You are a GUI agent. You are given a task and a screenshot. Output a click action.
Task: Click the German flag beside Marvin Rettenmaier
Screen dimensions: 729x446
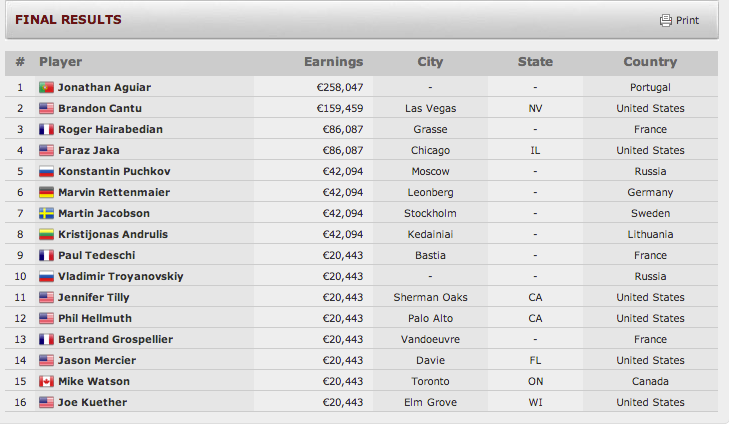pyautogui.click(x=46, y=192)
